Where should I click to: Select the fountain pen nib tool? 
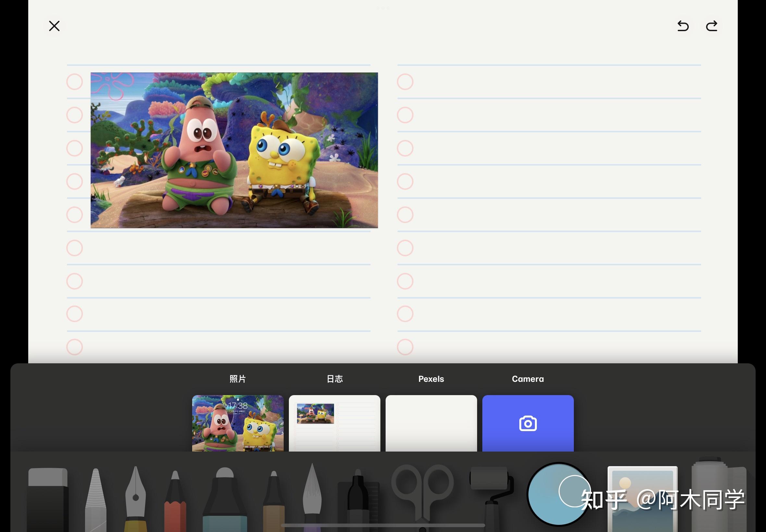(135, 499)
